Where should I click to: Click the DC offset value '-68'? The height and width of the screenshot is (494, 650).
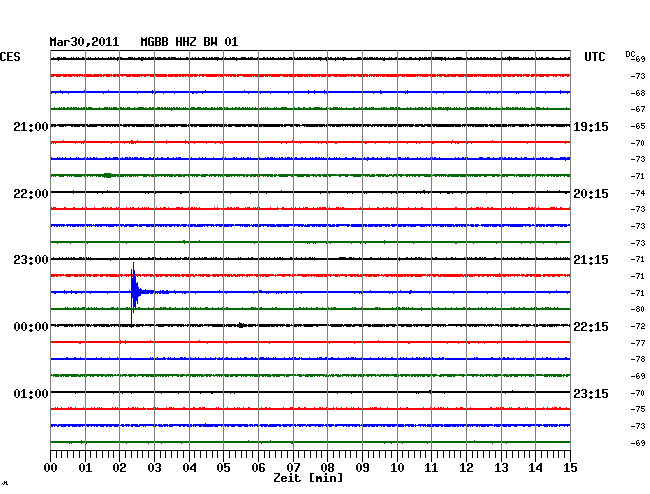pos(638,93)
